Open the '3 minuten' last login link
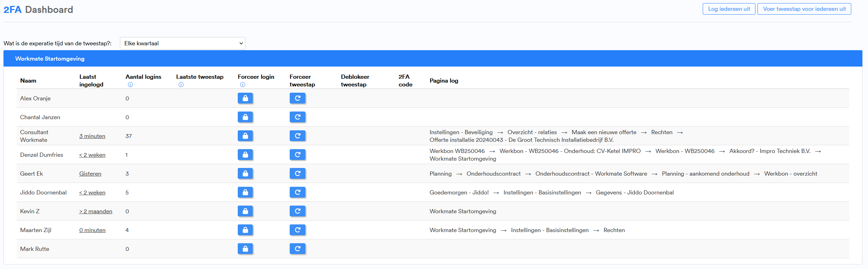Image resolution: width=868 pixels, height=269 pixels. 92,136
